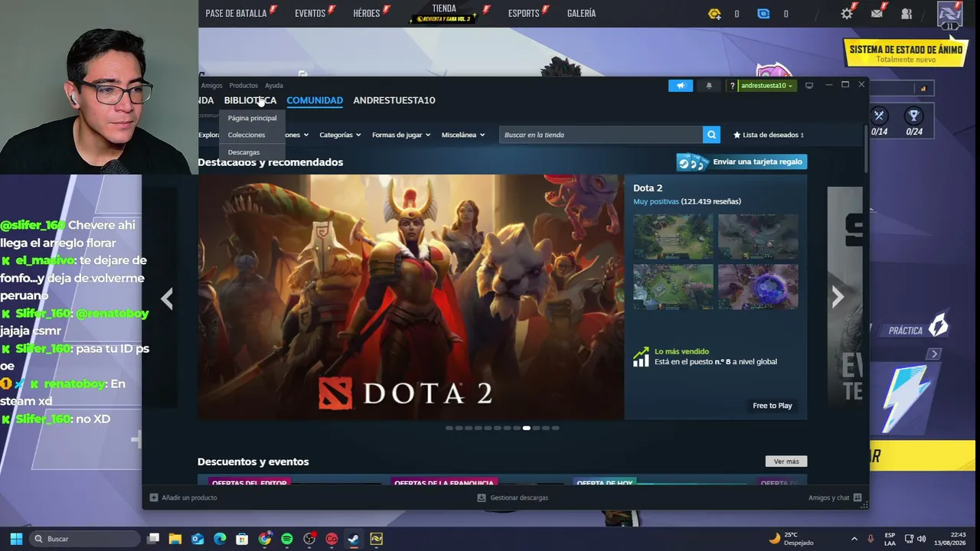
Task: Click the crossed swords 0/14 icon in Dota
Action: pyautogui.click(x=879, y=116)
